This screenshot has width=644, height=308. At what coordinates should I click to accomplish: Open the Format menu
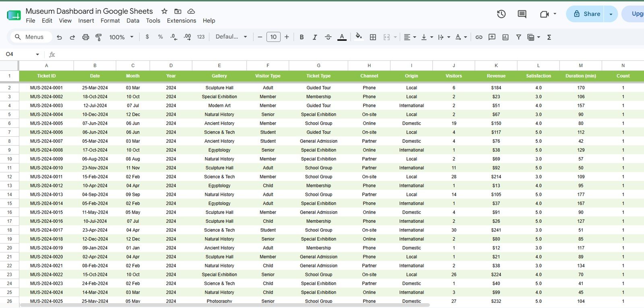110,21
